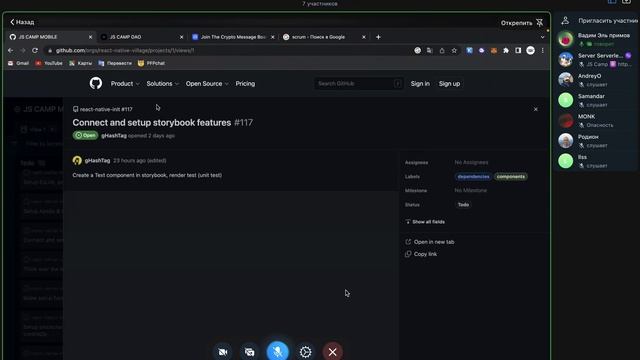Click the browser forward arrow
Image resolution: width=640 pixels, height=360 pixels.
point(23,50)
